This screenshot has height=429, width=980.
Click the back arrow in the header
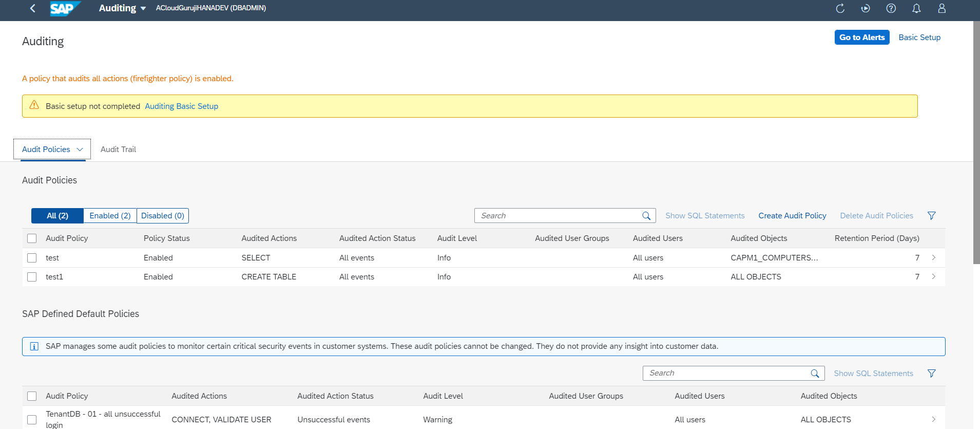point(33,8)
